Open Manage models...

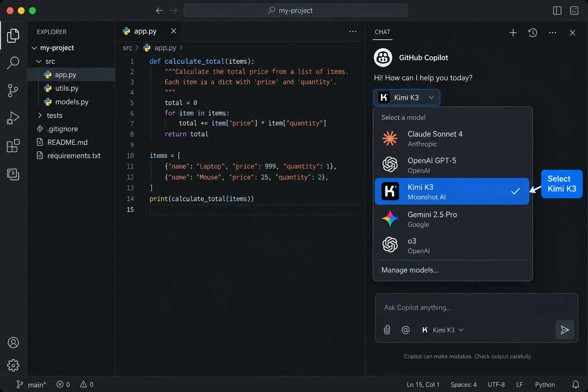410,270
